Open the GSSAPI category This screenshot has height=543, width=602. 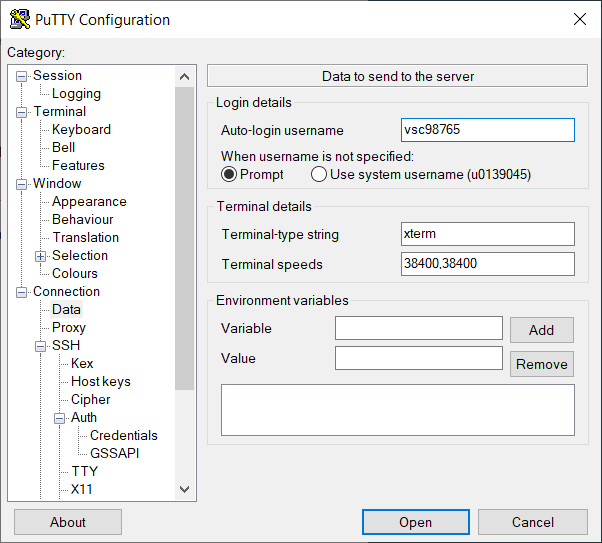tap(114, 454)
